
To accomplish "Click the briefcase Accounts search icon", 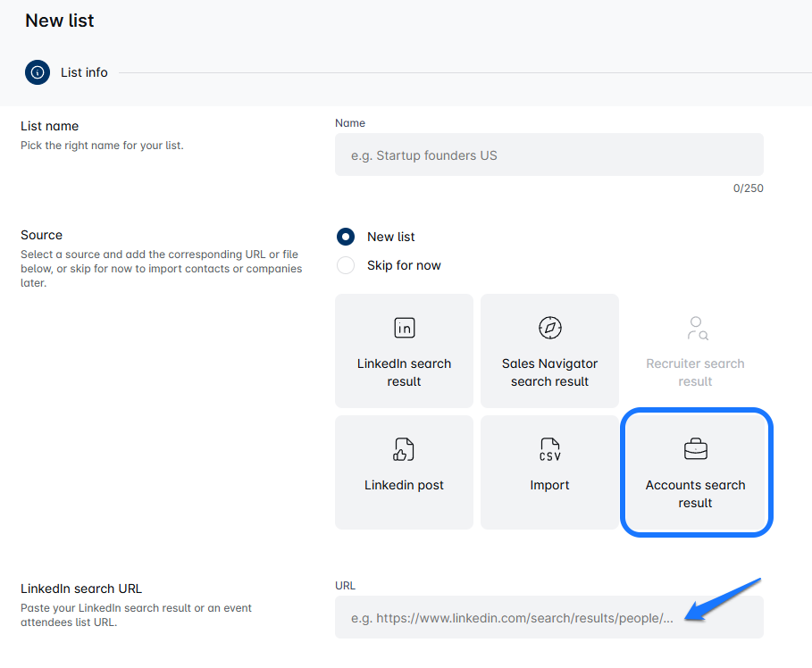I will click(x=695, y=449).
